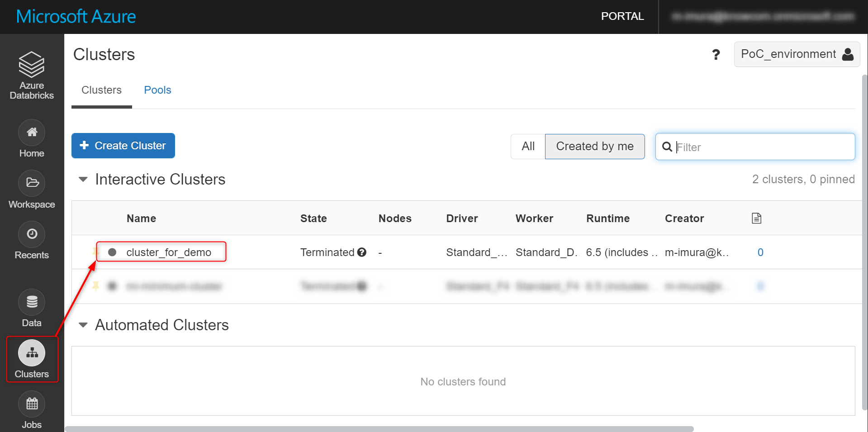Select the Clusters tab
The width and height of the screenshot is (868, 432).
coord(101,90)
